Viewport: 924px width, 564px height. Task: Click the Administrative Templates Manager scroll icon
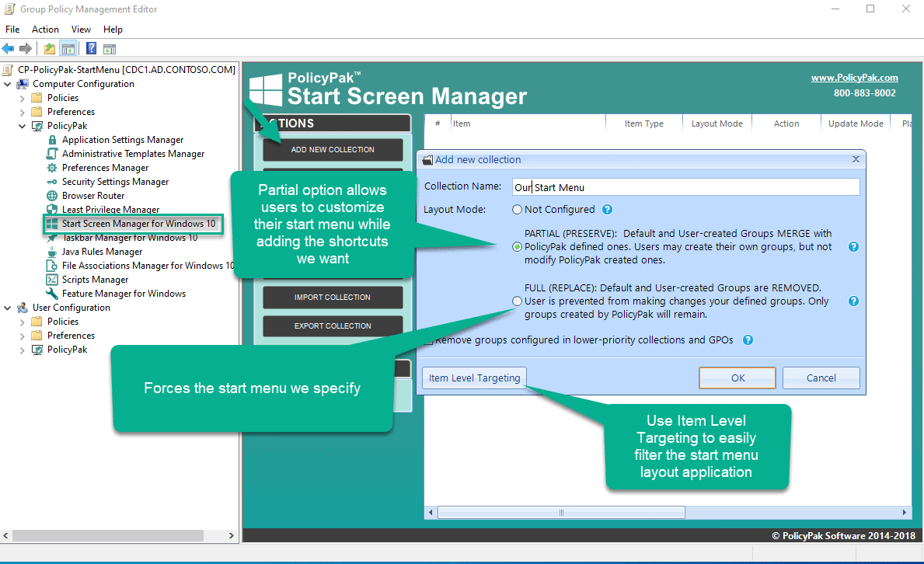(52, 154)
